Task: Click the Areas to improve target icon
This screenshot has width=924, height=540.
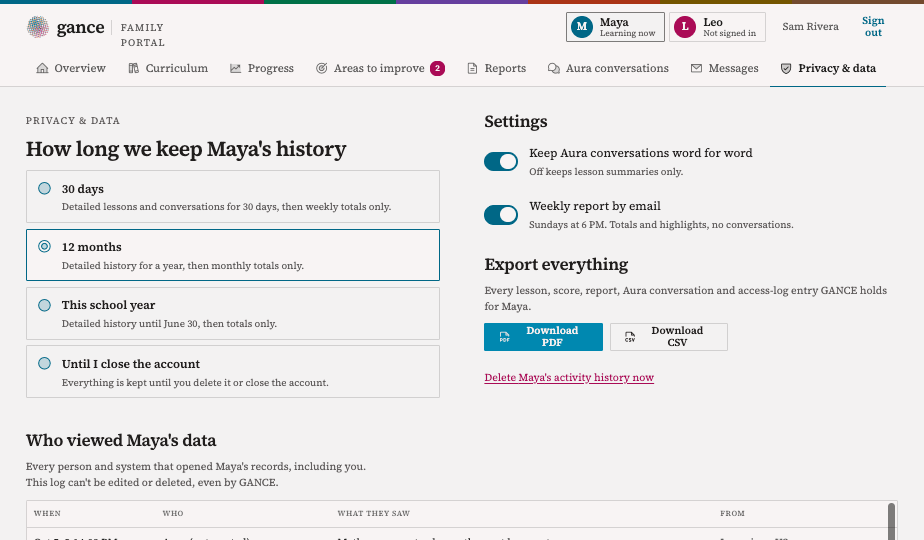Action: click(x=322, y=68)
